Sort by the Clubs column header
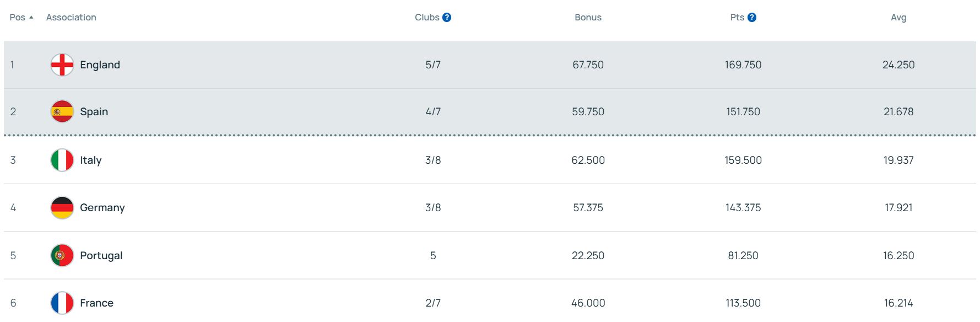Image resolution: width=980 pixels, height=322 pixels. 427,18
